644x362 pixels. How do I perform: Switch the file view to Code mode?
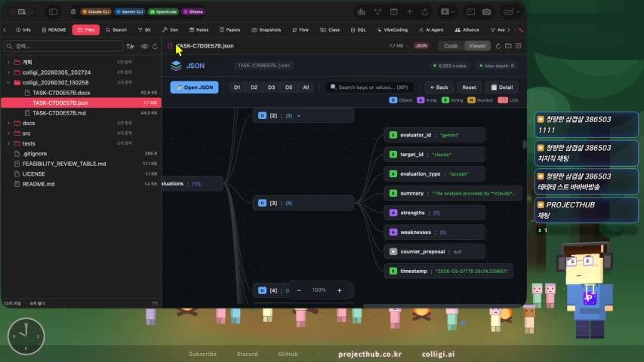click(x=451, y=46)
